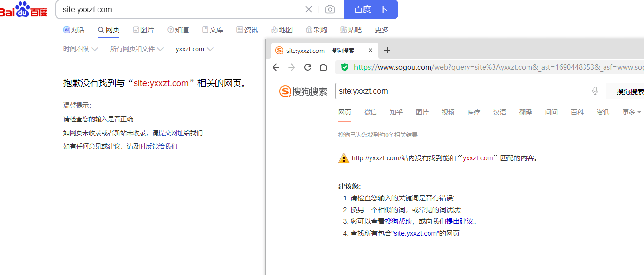
Task: Open Baidu 文库 tab
Action: [x=213, y=30]
